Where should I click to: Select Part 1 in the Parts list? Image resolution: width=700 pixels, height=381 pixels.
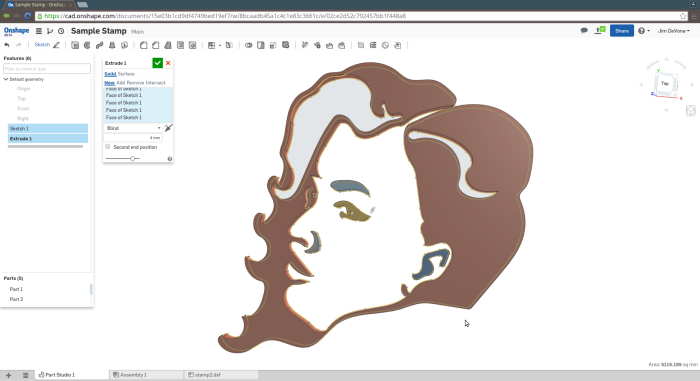click(16, 289)
